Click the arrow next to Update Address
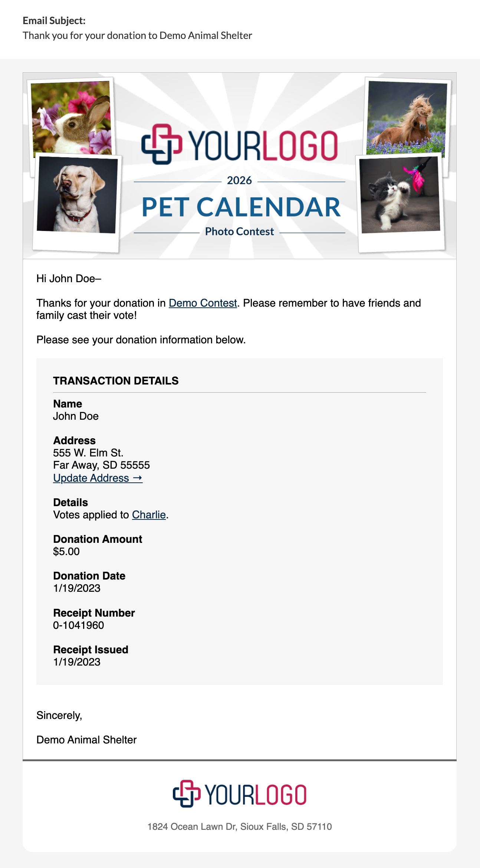 coord(137,478)
